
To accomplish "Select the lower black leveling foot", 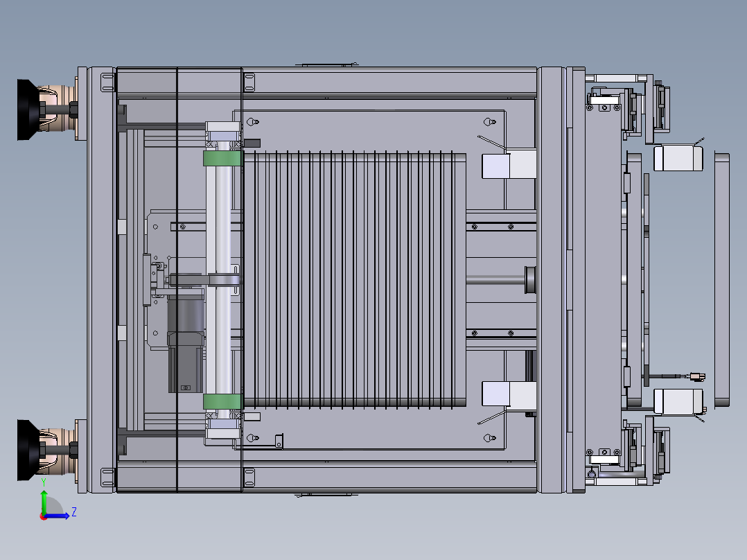I will click(28, 450).
